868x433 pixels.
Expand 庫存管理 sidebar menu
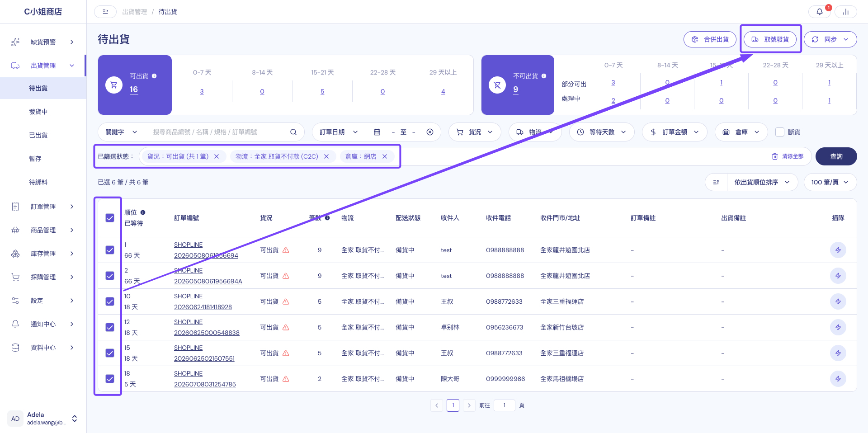click(x=43, y=254)
